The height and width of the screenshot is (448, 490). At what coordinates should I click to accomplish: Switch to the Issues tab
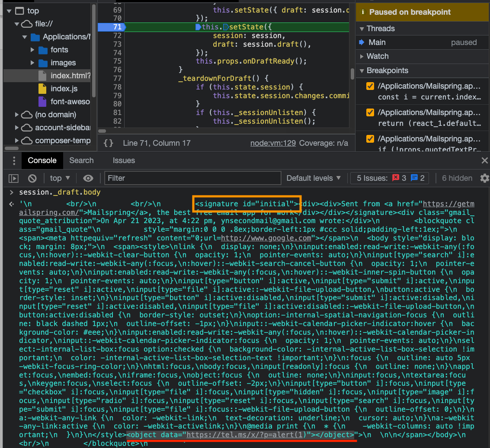pos(124,160)
